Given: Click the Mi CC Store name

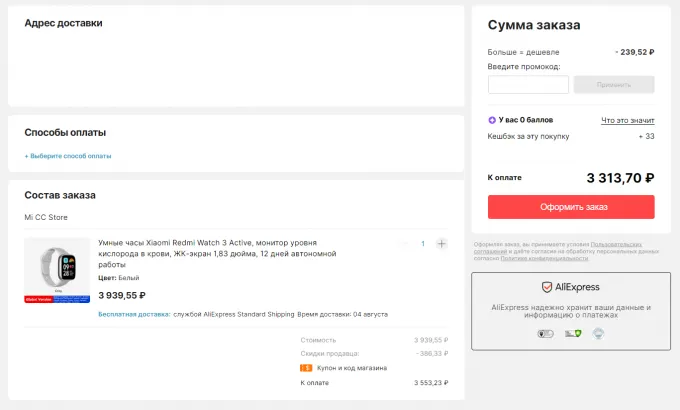Looking at the screenshot, I should pos(46,217).
